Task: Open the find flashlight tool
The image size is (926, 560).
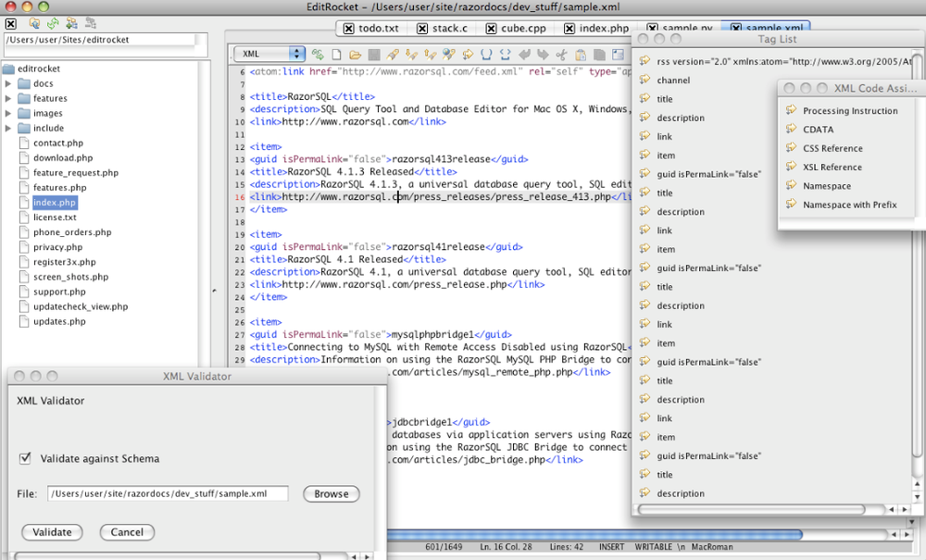Action: tap(393, 55)
